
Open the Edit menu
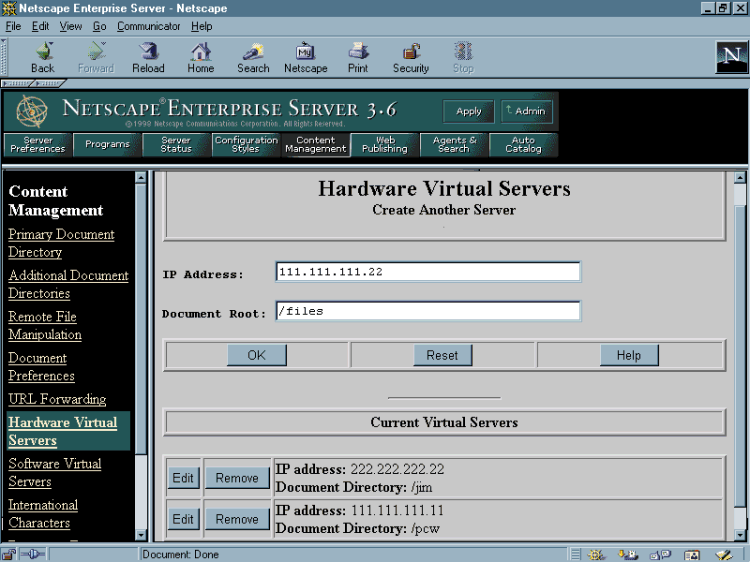(40, 26)
